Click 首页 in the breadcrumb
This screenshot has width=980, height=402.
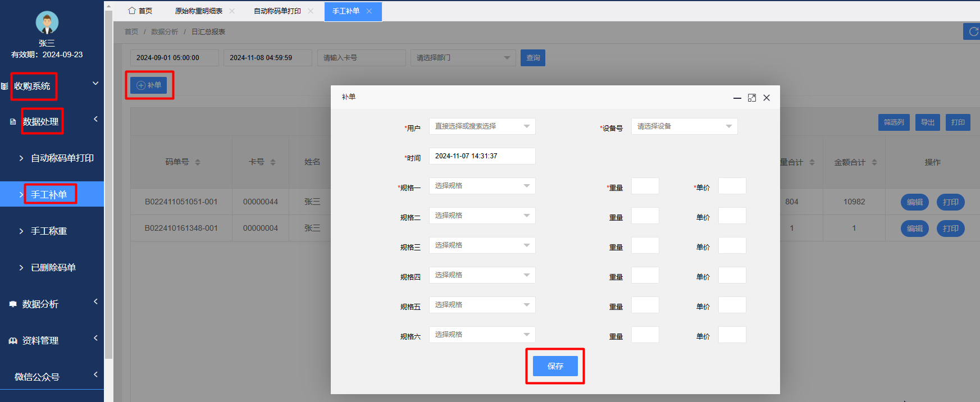pyautogui.click(x=131, y=32)
